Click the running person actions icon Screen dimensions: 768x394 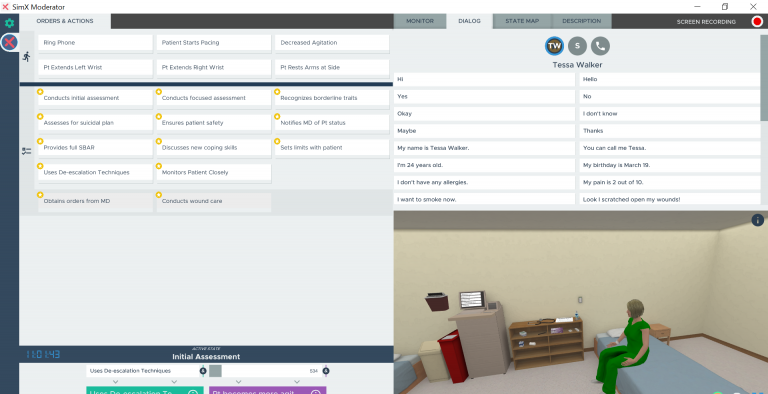(x=26, y=57)
